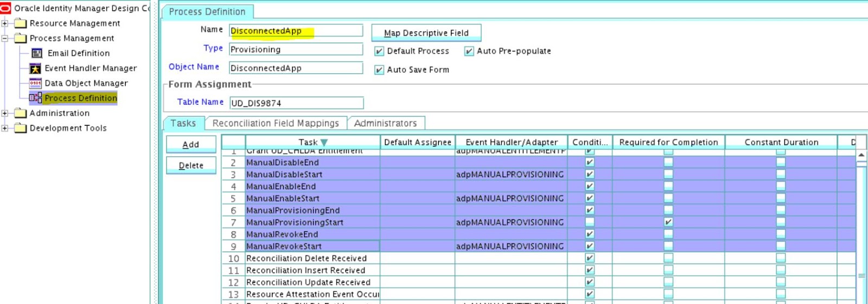Click the Development Tools folder icon
This screenshot has width=868, height=304.
[21, 128]
